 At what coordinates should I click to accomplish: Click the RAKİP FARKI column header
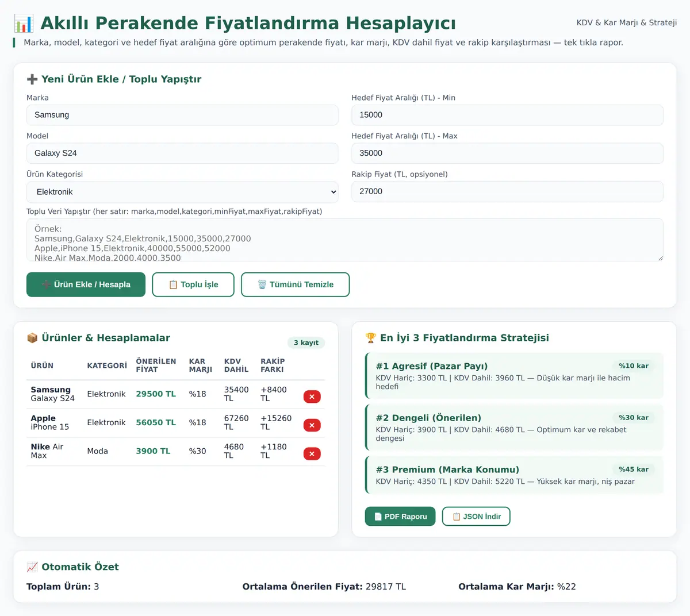coord(273,365)
